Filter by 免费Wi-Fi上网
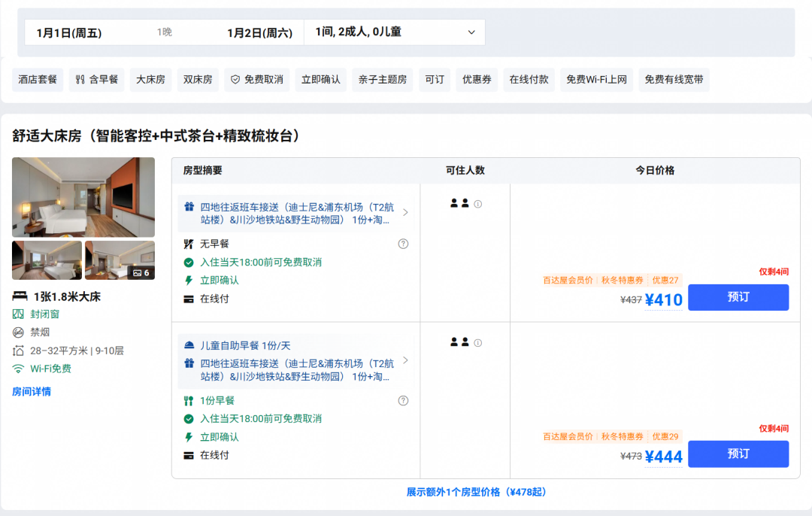This screenshot has height=516, width=812. pyautogui.click(x=596, y=80)
